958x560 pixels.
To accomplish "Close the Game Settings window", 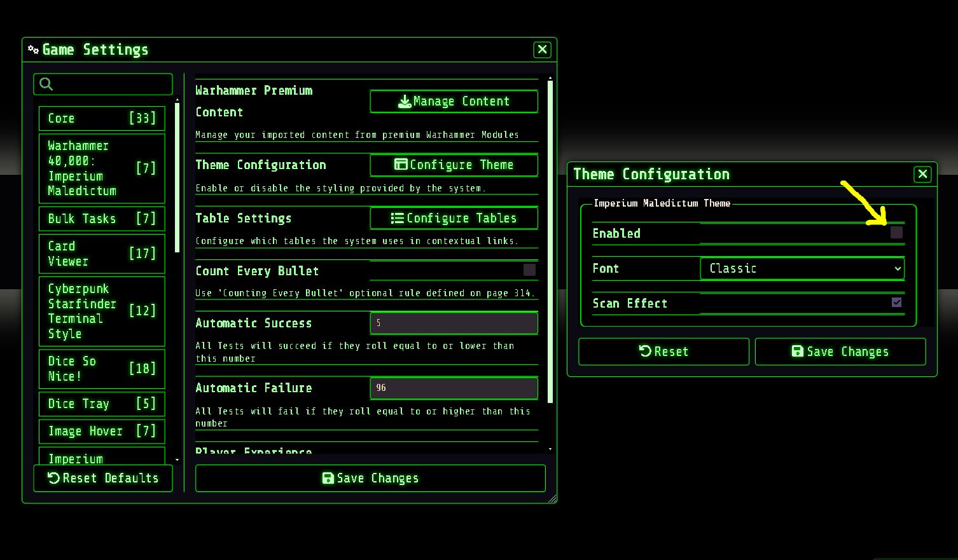I will coord(542,50).
